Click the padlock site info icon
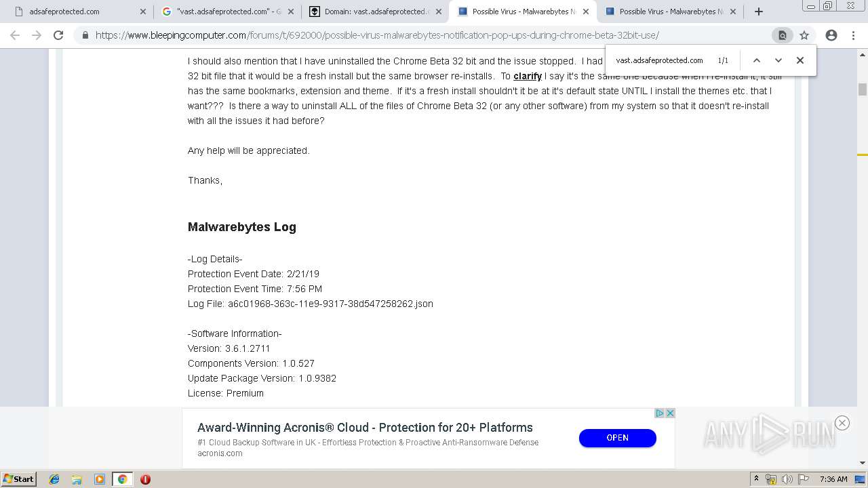 click(85, 35)
